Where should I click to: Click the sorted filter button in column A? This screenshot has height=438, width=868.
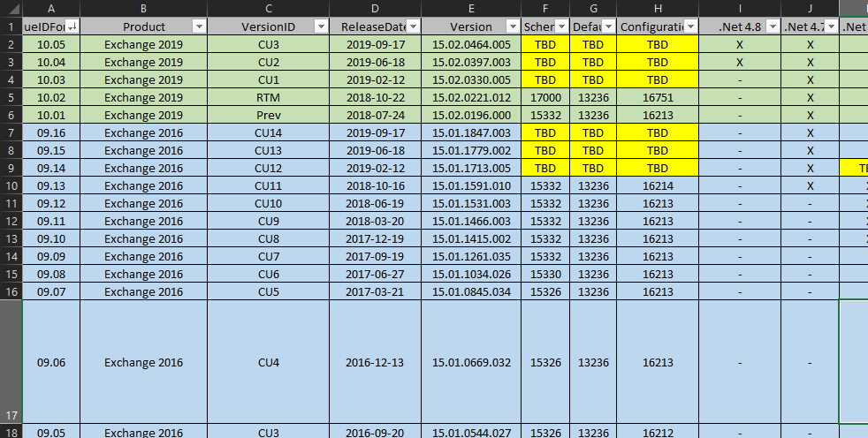pyautogui.click(x=71, y=26)
